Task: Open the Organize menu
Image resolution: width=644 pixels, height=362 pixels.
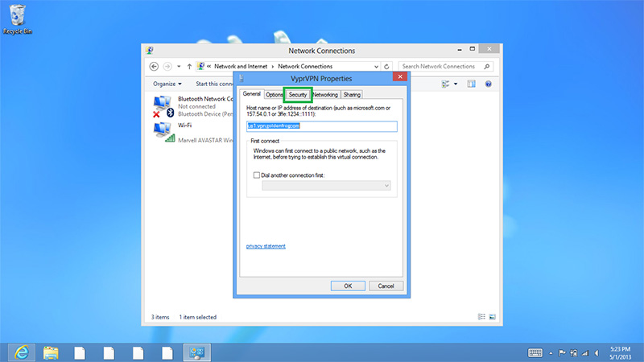Action: [167, 84]
